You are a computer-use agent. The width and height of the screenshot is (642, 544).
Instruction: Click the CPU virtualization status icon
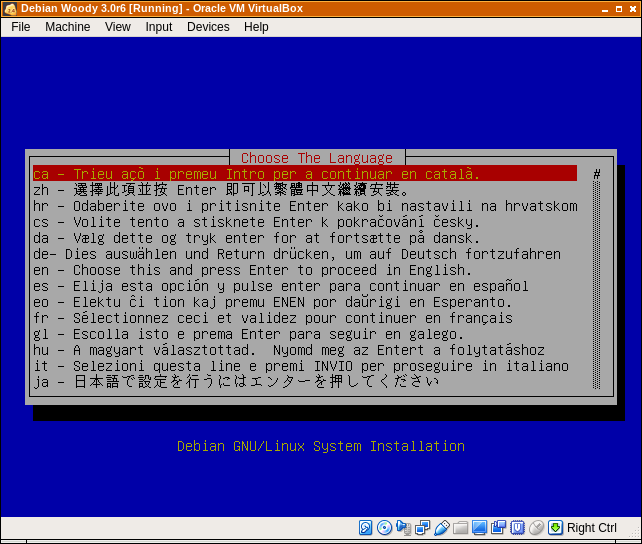coord(517,528)
